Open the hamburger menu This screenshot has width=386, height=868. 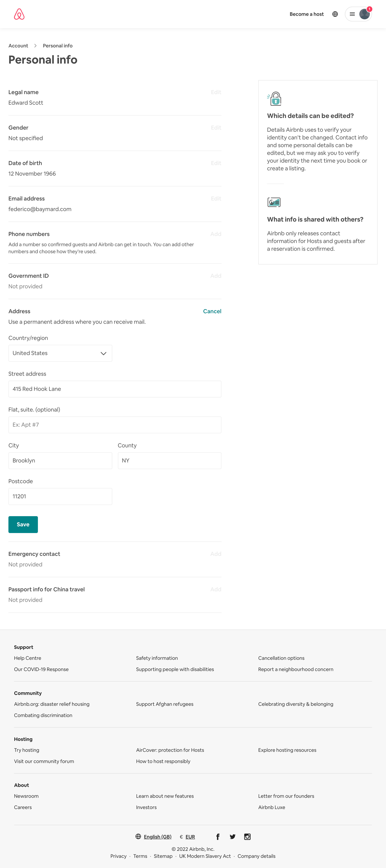tap(352, 14)
